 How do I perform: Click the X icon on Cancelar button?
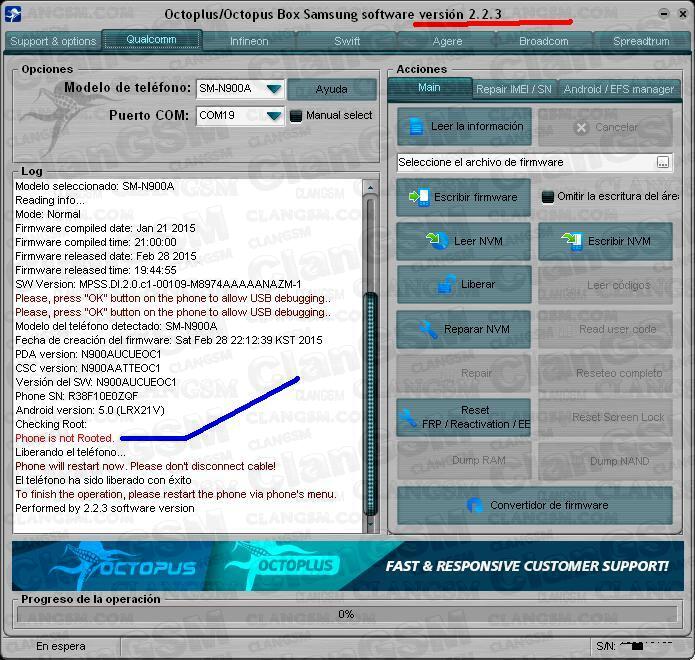[x=581, y=128]
